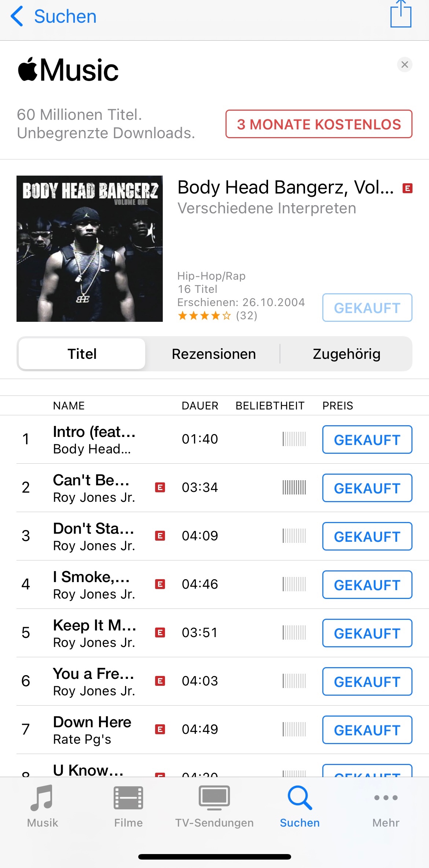Screen dimensions: 429x868
Task: Tap the four-star rating with 32 reviews
Action: click(217, 316)
